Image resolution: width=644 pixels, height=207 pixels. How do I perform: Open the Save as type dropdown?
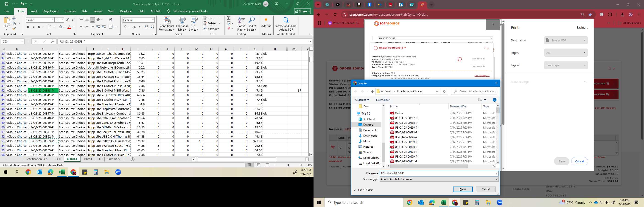(439, 179)
